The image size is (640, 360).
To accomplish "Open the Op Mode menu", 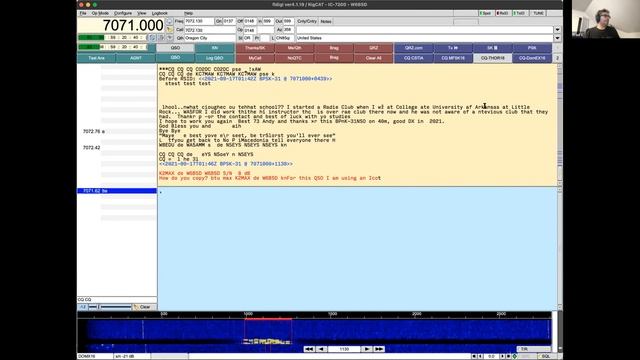I will (100, 13).
